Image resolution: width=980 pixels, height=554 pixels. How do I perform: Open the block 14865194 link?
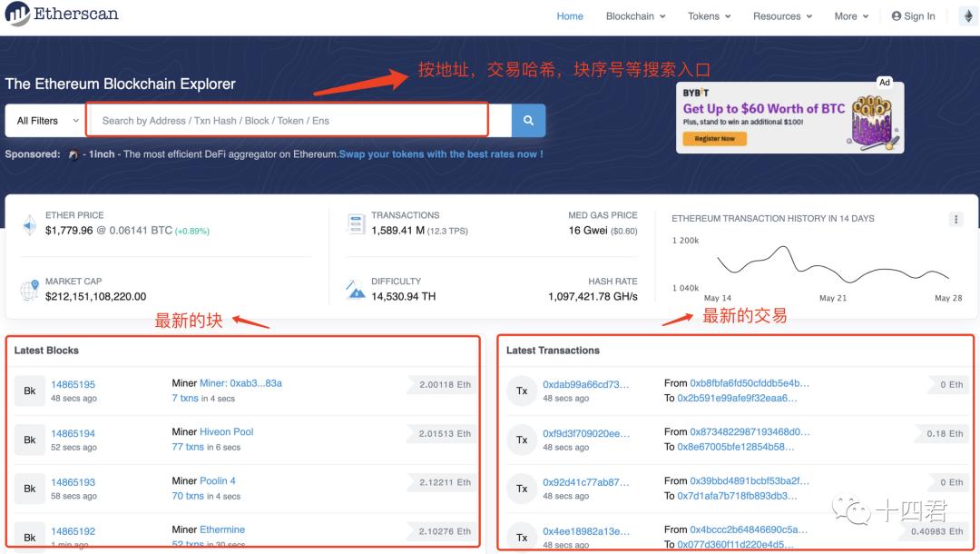(x=73, y=433)
